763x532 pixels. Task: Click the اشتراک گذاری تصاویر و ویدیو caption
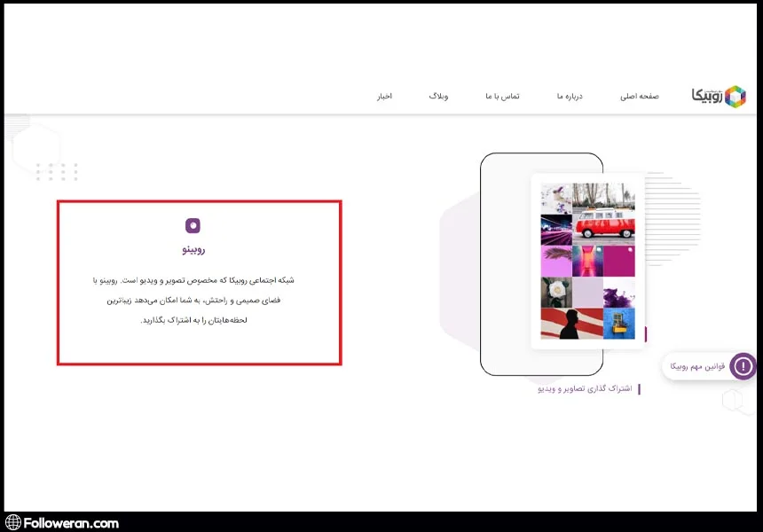[x=585, y=389]
